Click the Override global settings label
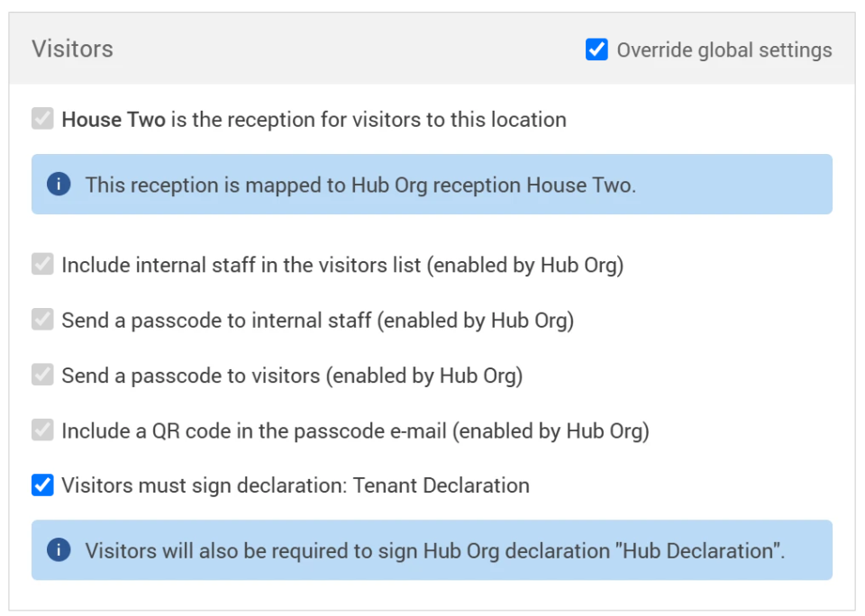This screenshot has height=616, width=865. tap(724, 50)
